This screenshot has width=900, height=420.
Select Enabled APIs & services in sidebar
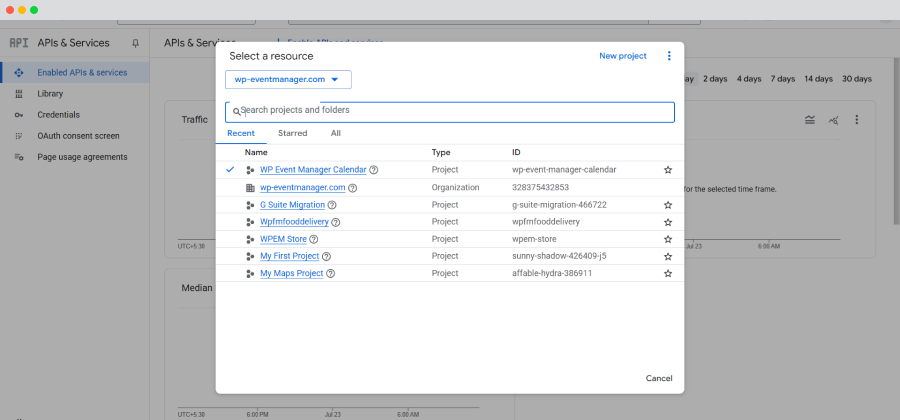coord(75,73)
